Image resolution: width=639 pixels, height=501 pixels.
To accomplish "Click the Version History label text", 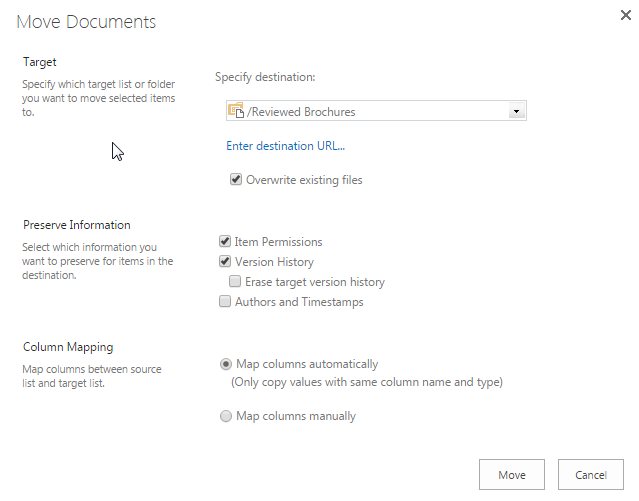I will click(x=274, y=262).
